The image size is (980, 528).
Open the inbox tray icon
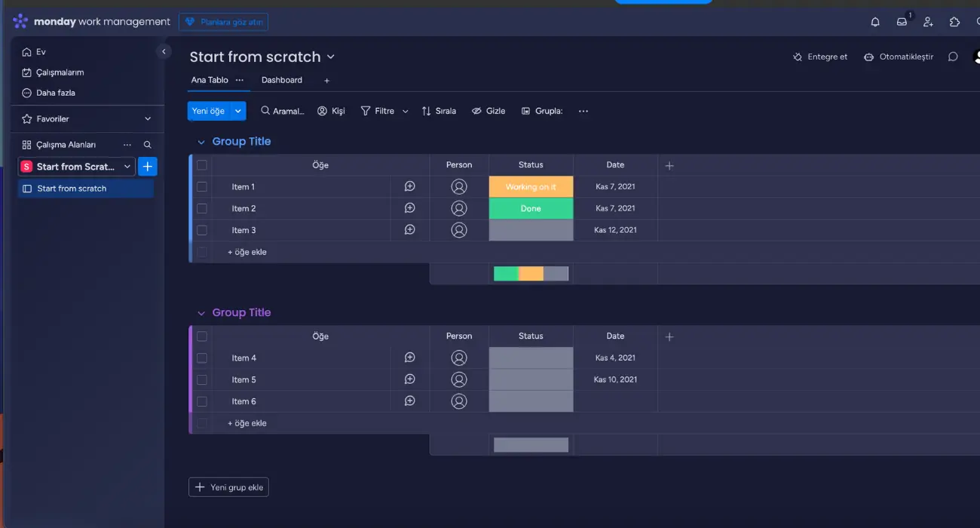click(902, 22)
